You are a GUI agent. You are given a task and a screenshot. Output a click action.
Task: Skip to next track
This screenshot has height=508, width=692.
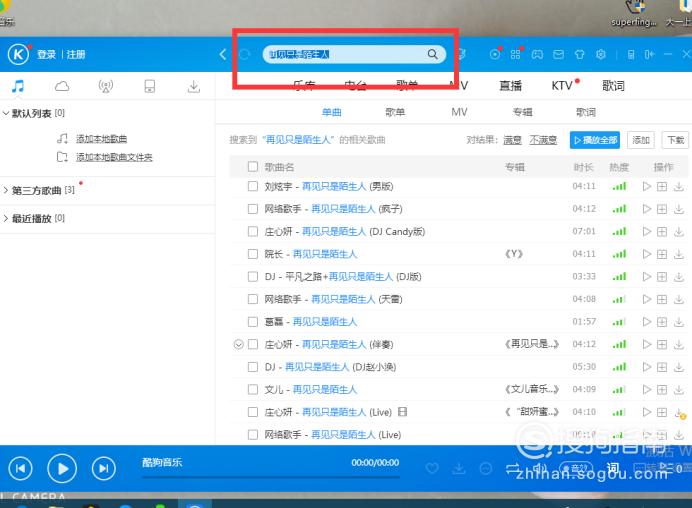[104, 468]
